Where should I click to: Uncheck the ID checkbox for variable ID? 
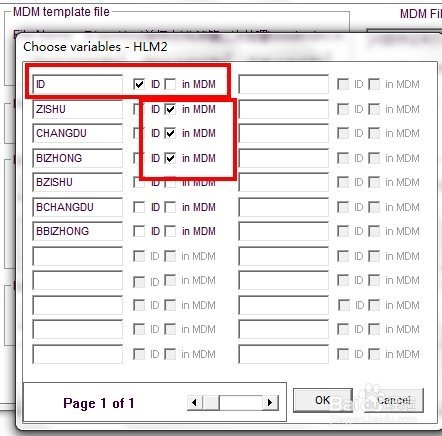(139, 84)
